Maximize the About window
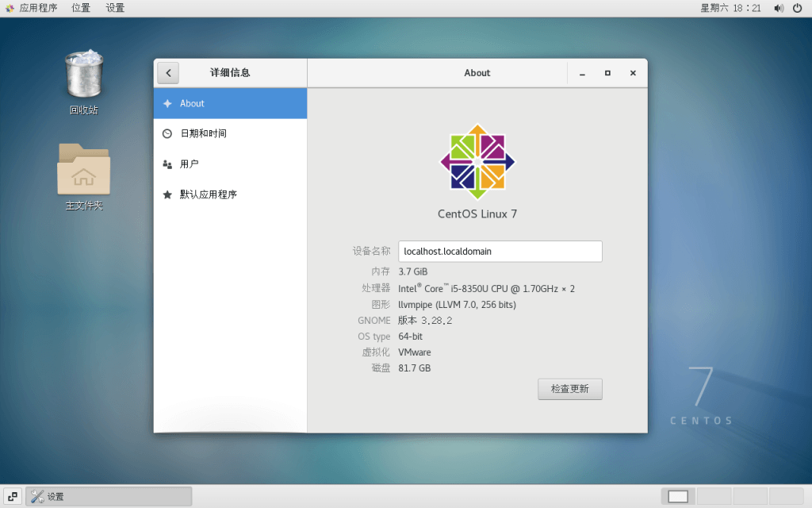Screen dimensions: 812x508 point(607,73)
